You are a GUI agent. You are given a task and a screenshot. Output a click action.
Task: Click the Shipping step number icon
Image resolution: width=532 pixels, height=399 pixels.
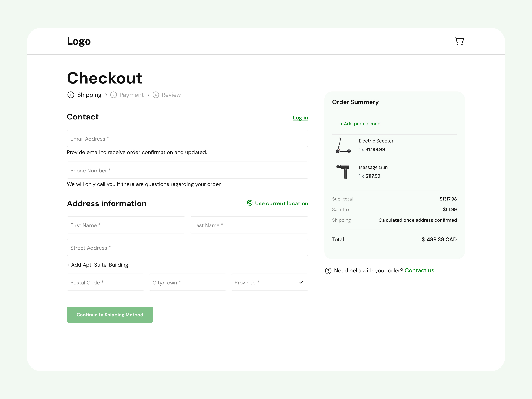71,95
